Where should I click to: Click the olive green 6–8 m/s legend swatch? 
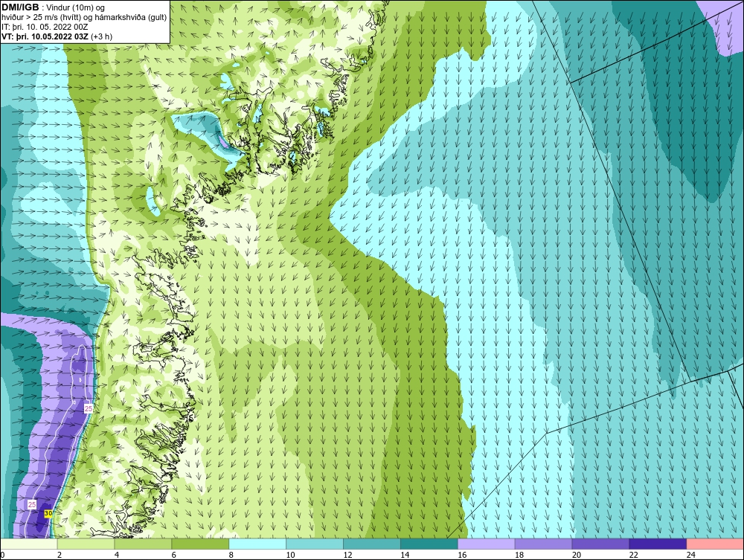(x=200, y=544)
